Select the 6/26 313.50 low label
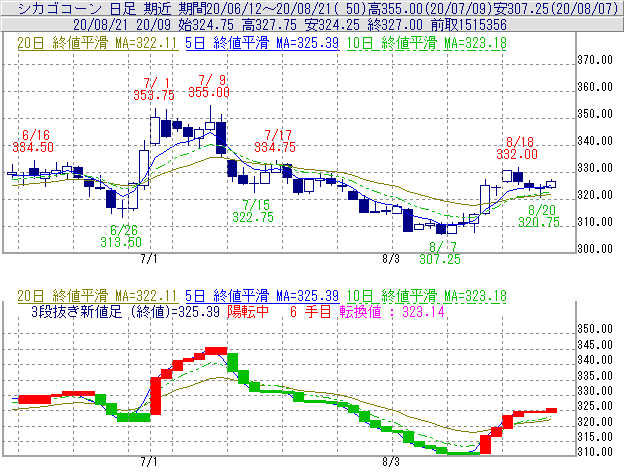 click(121, 236)
